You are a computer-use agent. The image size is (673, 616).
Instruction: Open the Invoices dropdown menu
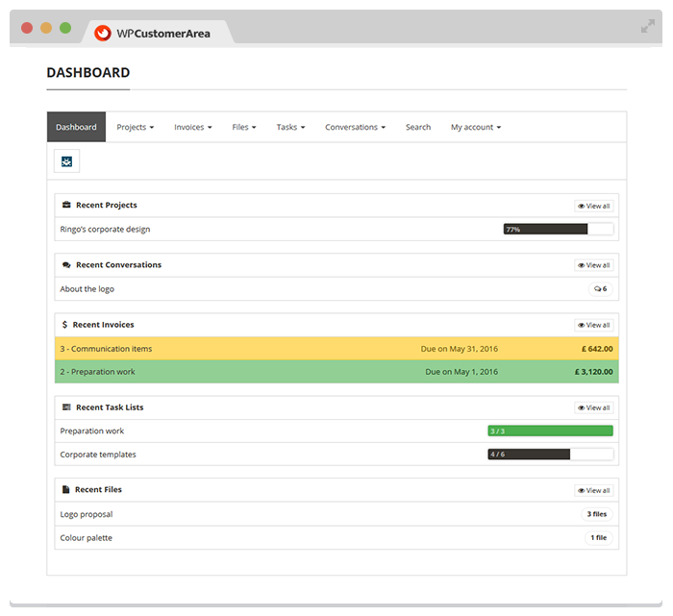(192, 127)
